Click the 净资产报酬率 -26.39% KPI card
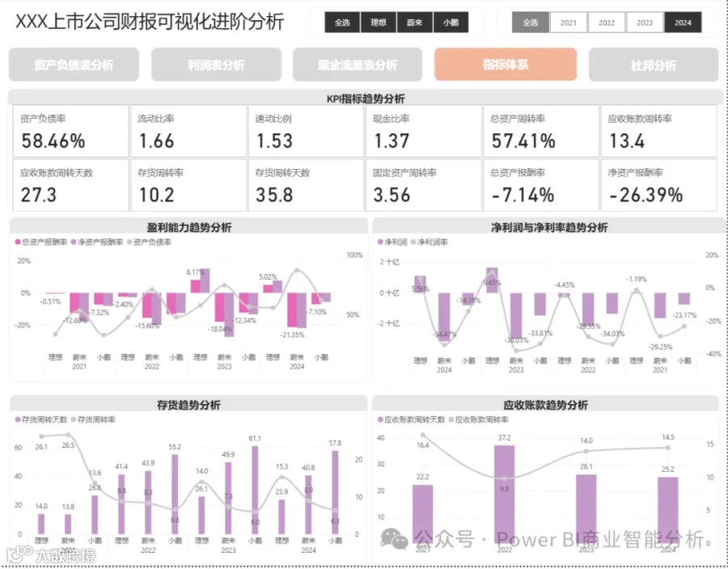The width and height of the screenshot is (728, 569). (658, 185)
